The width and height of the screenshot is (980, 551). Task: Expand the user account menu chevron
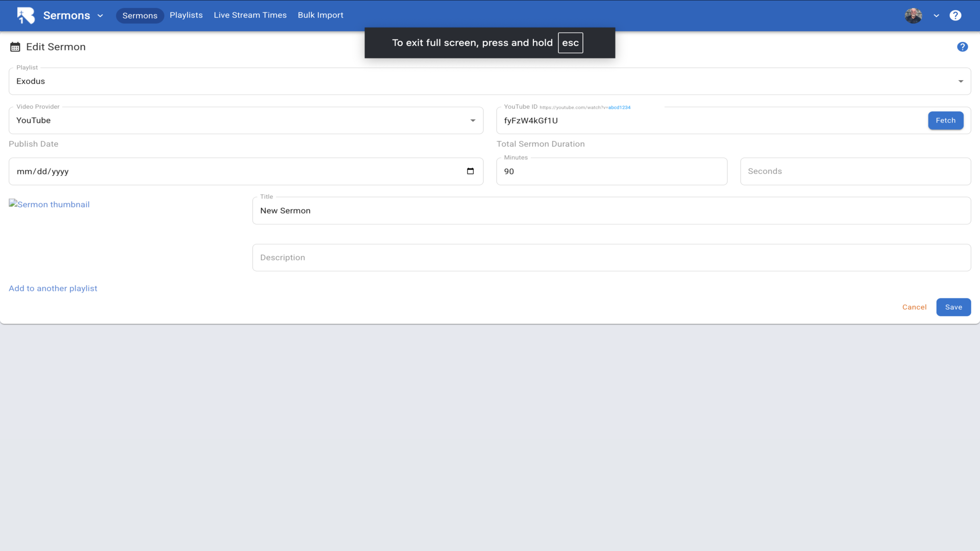point(936,16)
